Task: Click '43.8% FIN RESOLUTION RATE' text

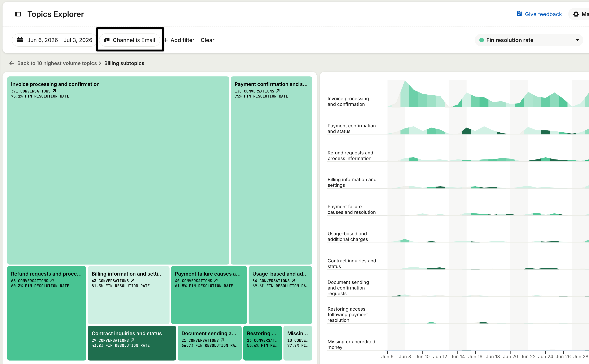Action: click(x=121, y=345)
